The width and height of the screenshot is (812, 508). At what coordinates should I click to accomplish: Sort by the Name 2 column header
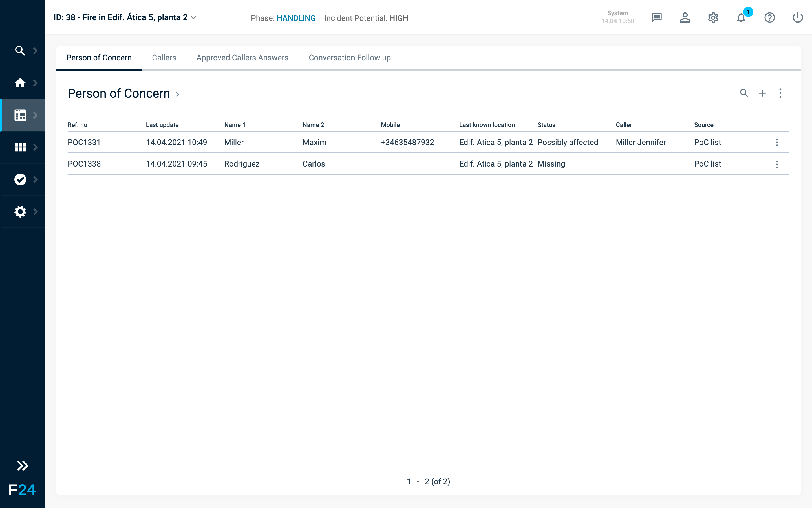pos(314,125)
